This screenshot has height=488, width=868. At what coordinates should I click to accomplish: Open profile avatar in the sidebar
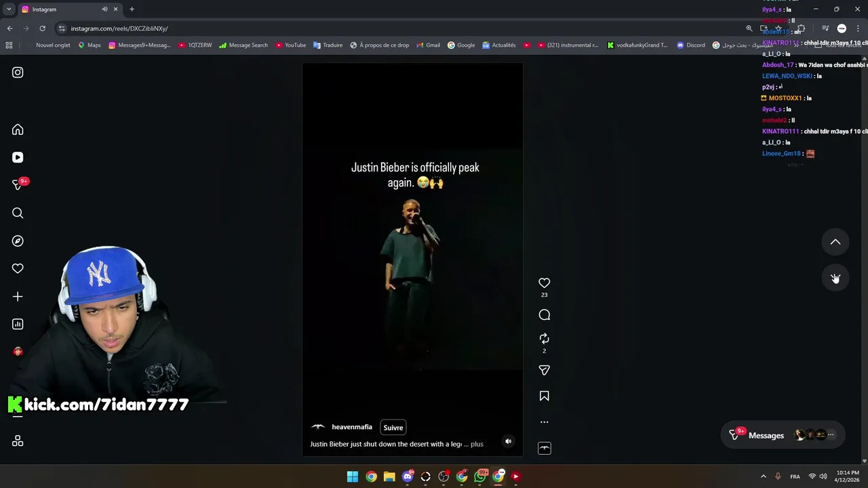[x=18, y=351]
